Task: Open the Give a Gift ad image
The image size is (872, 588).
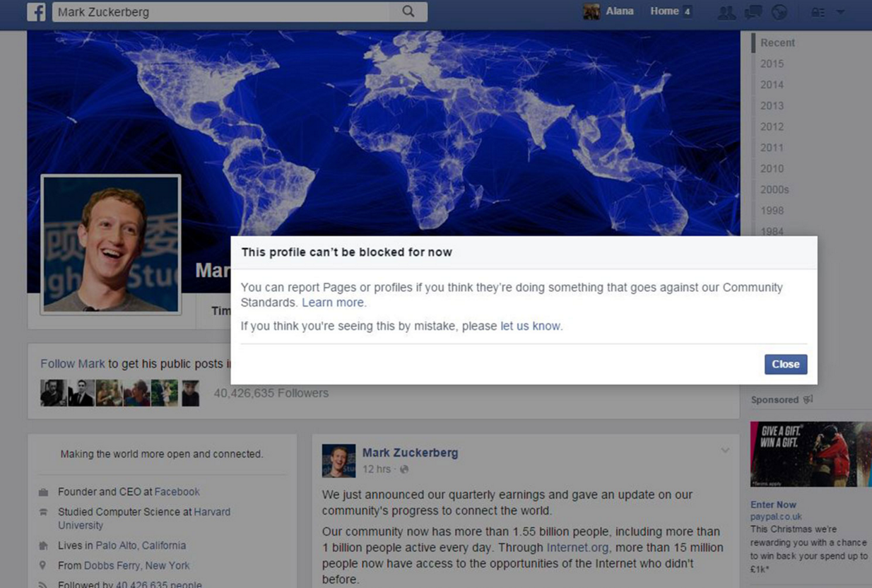Action: (x=811, y=454)
